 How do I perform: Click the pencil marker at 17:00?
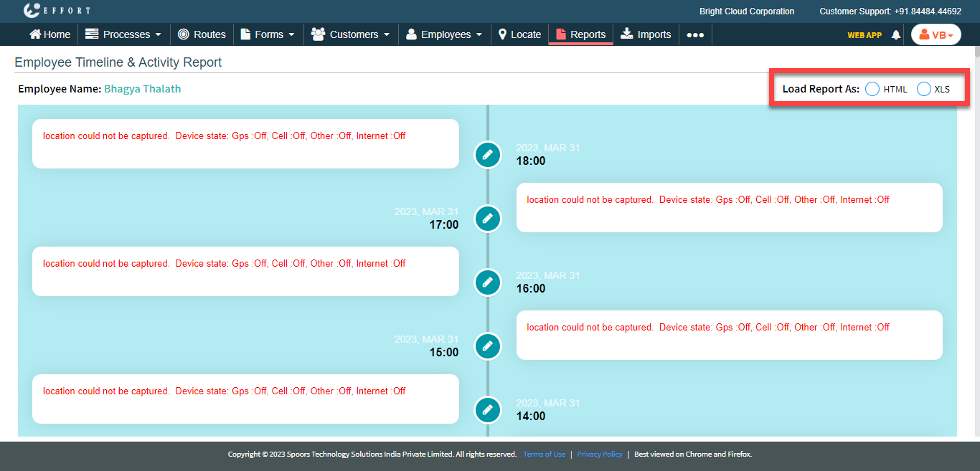tap(488, 218)
